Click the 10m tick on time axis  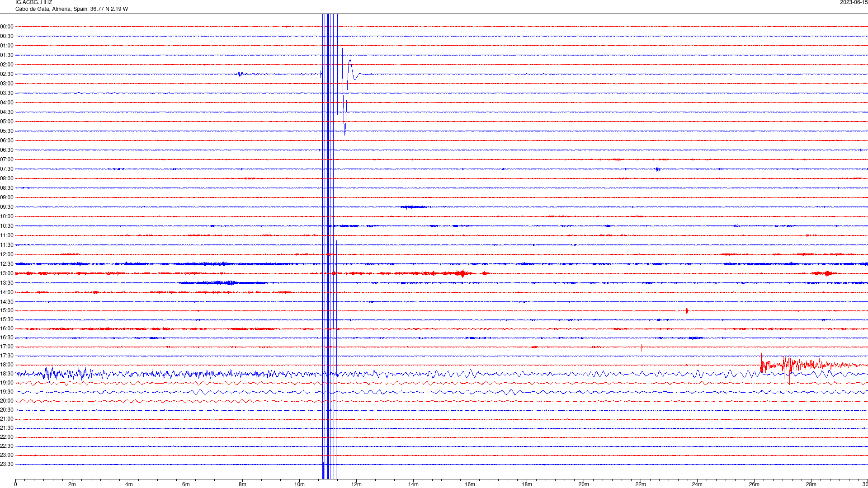(299, 484)
